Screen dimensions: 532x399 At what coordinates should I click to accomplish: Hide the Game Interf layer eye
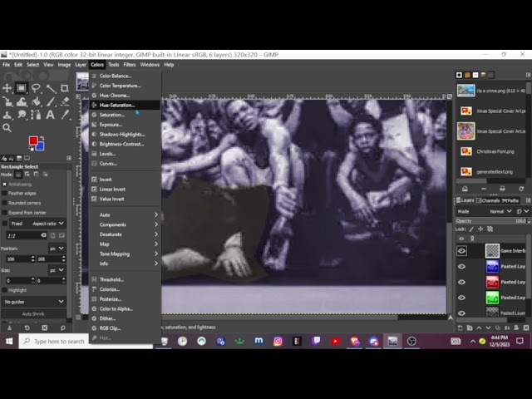pyautogui.click(x=461, y=251)
